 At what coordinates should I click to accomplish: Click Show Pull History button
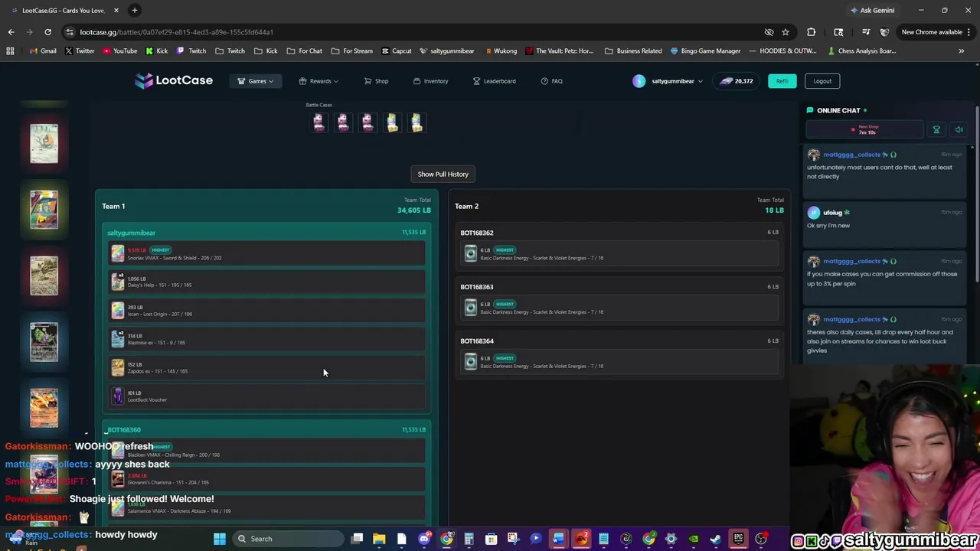coord(443,174)
